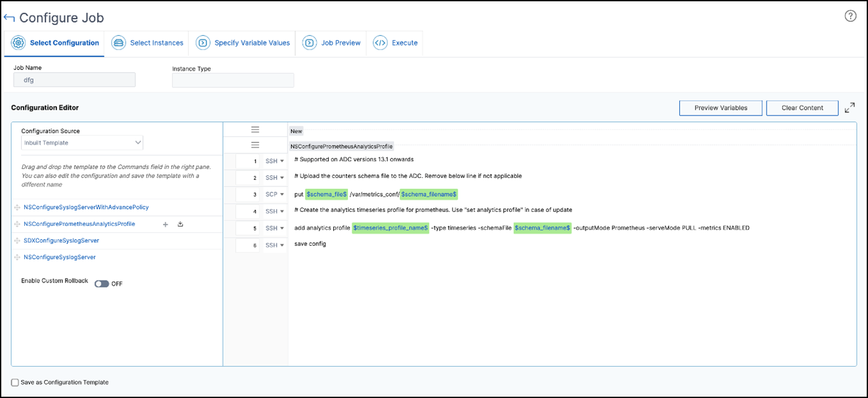Click the drag handle of SDXConfigureSyslogServer template
Image resolution: width=868 pixels, height=398 pixels.
click(x=17, y=241)
